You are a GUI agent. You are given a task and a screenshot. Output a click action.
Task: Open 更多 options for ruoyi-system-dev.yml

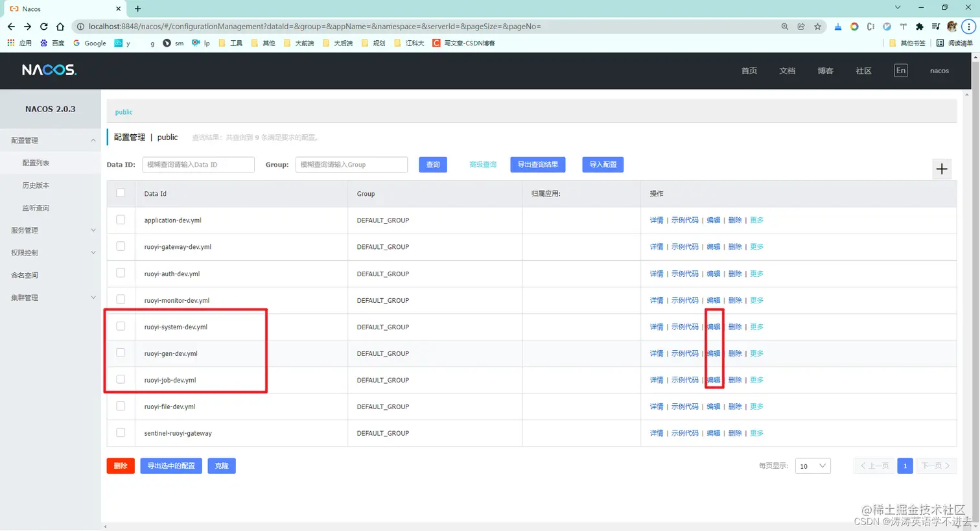point(756,327)
